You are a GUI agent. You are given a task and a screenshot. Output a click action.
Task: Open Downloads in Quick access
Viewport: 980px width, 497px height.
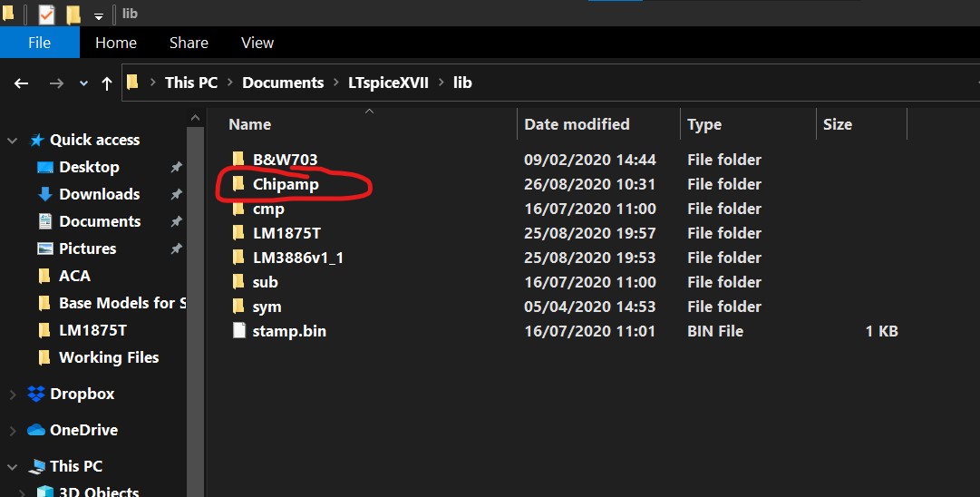(100, 194)
